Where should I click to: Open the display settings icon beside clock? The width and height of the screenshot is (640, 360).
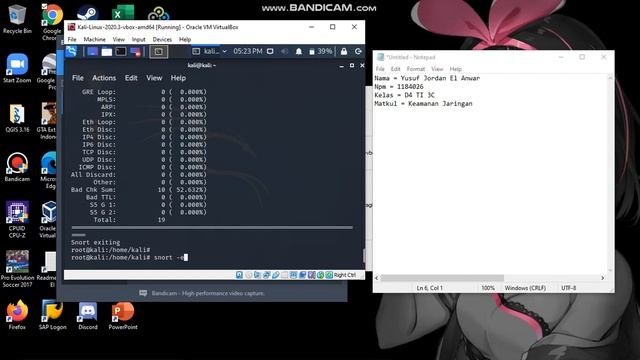[270, 51]
